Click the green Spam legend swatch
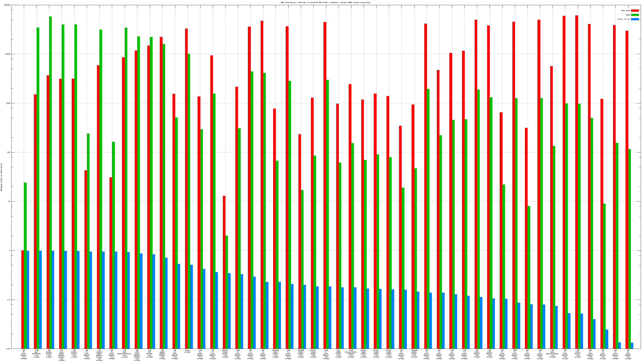Viewport: 644px width, 362px height. (635, 15)
